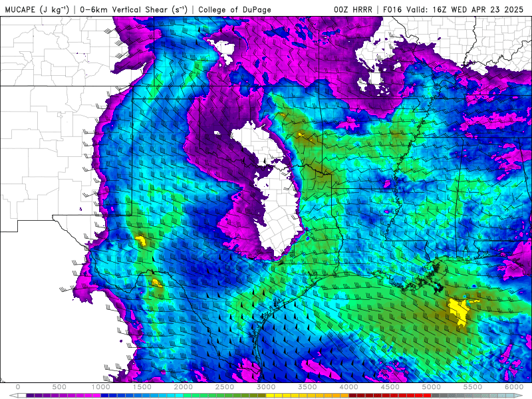This screenshot has height=399, width=532.
Task: Click the 6000 value on the color scale
Action: (x=515, y=387)
